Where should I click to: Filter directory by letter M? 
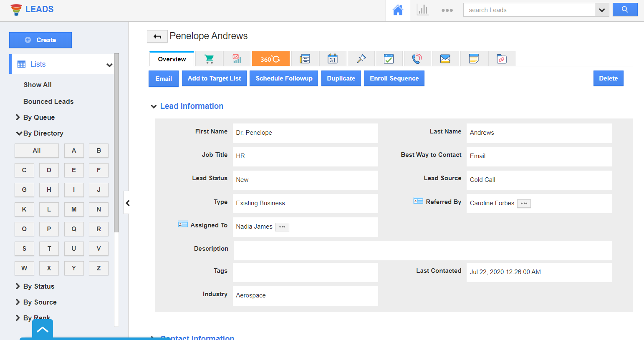pyautogui.click(x=74, y=209)
